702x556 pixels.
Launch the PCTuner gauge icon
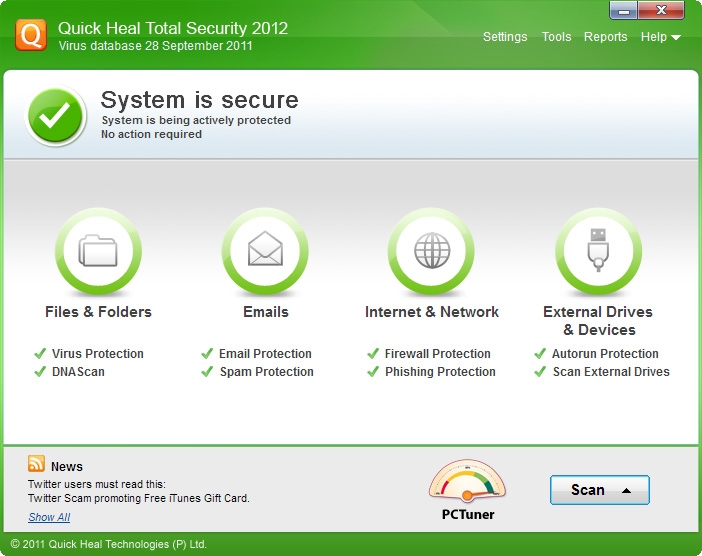(x=467, y=481)
